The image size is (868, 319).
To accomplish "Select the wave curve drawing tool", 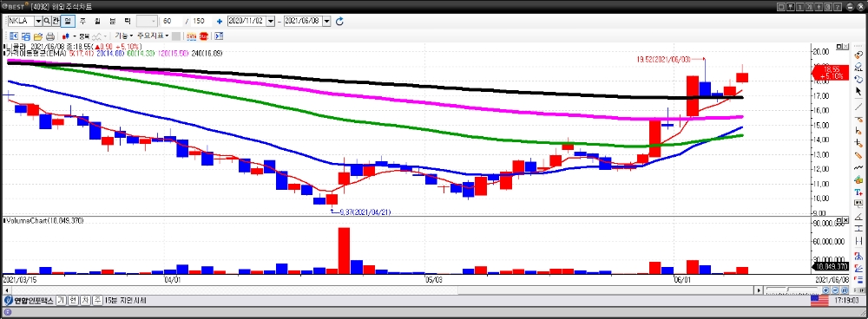I will pos(858,167).
